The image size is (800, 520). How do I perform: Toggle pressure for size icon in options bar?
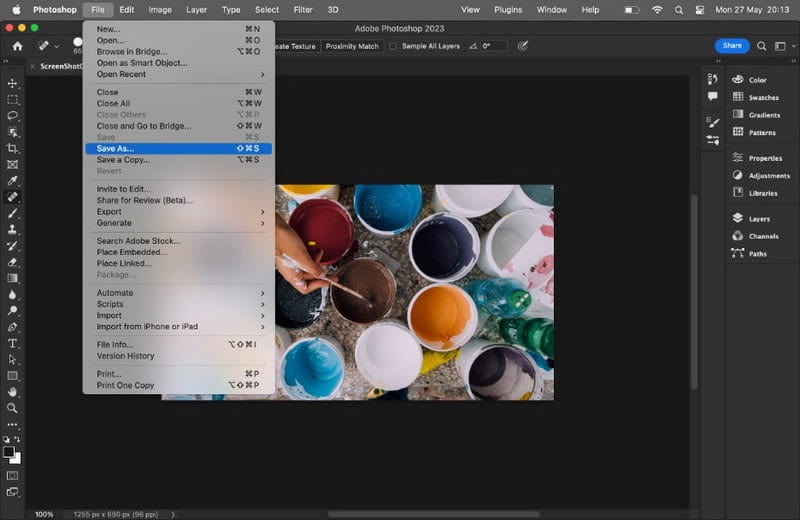click(522, 46)
